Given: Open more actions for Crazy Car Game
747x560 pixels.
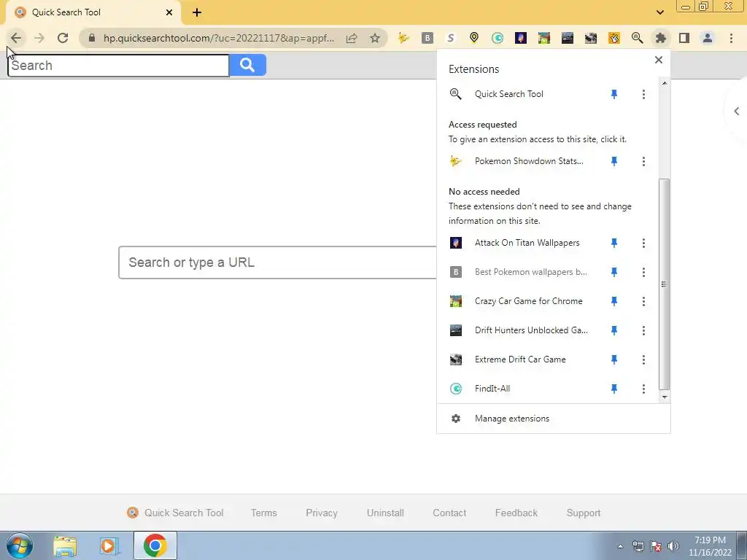Looking at the screenshot, I should pos(643,301).
